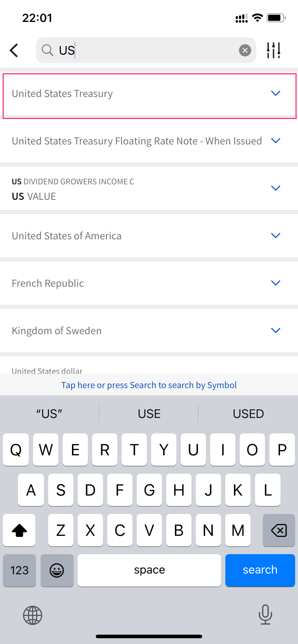This screenshot has width=298, height=644.
Task: Expand United States of America result
Action: tap(276, 236)
